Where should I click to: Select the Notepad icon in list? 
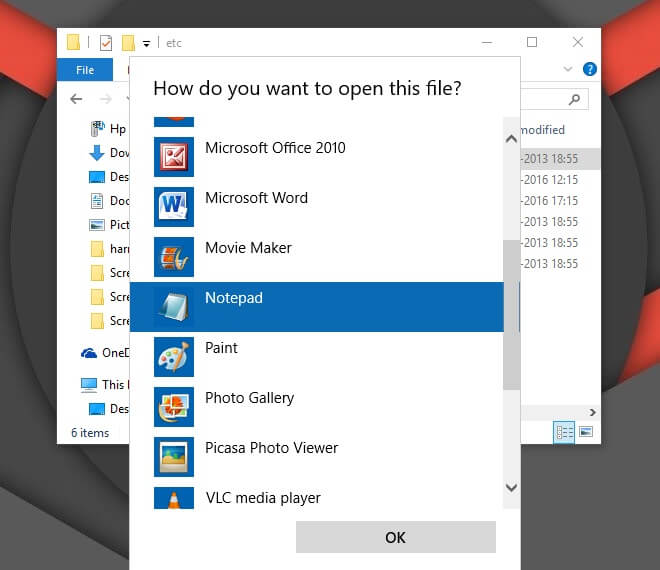click(x=174, y=307)
